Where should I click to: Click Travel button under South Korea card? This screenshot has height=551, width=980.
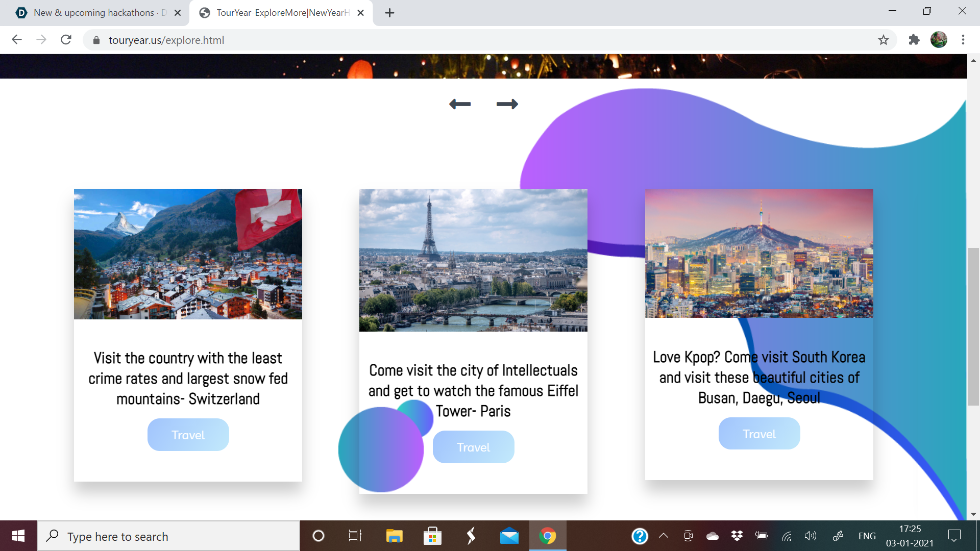(759, 434)
